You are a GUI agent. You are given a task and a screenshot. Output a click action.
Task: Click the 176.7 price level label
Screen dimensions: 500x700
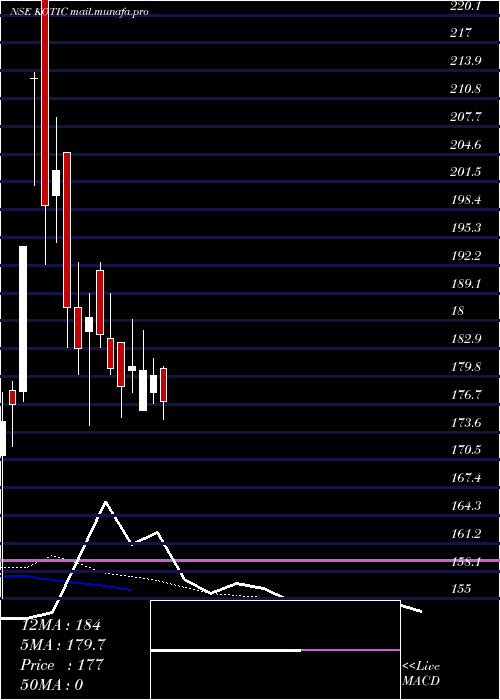(465, 394)
